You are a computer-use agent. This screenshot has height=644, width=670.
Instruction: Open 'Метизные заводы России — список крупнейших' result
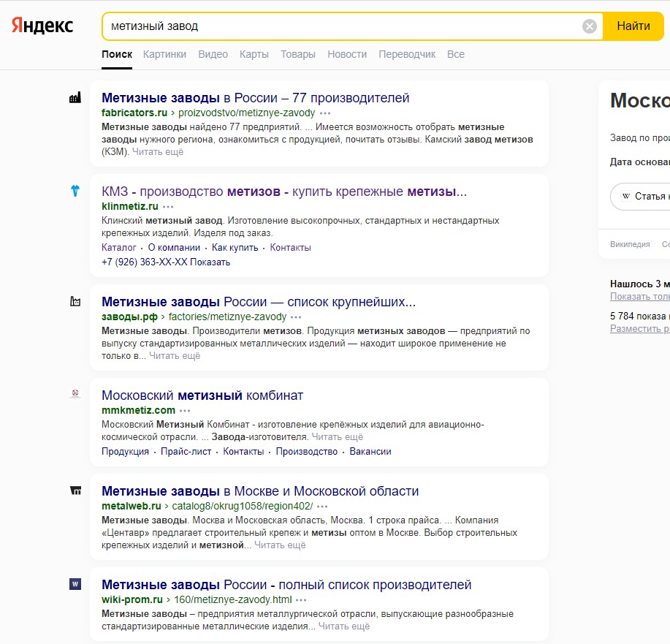point(259,302)
